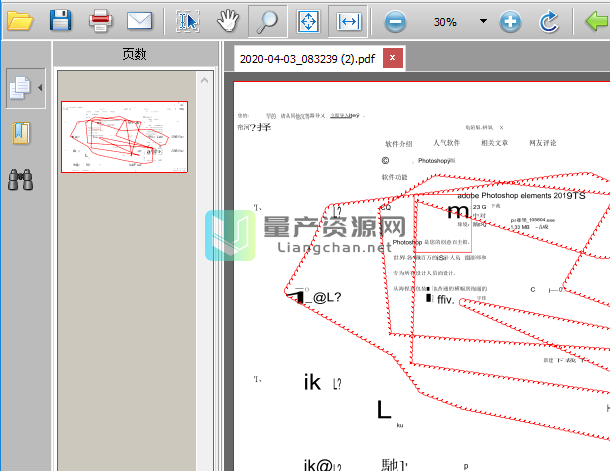
Task: Show the pages panel in sidebar
Action: click(x=20, y=88)
